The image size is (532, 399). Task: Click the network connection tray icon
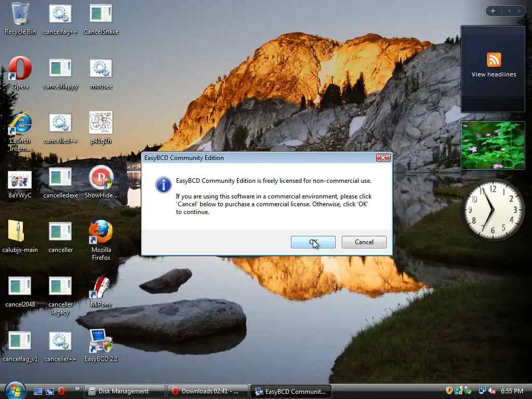pyautogui.click(x=482, y=391)
